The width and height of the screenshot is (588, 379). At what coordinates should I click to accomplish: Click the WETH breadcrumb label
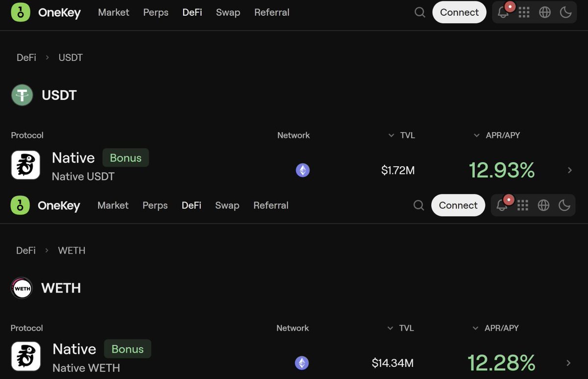coord(72,251)
